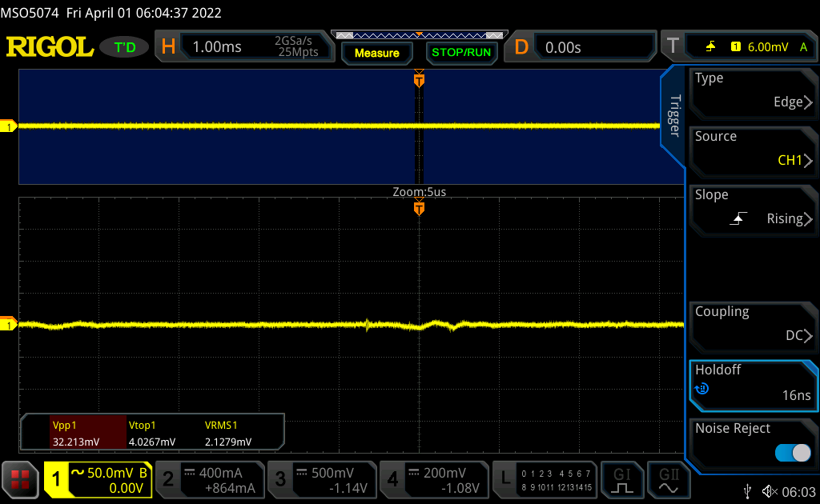Tap the 6.00mV trigger level readout
This screenshot has width=820, height=504.
pyautogui.click(x=768, y=47)
